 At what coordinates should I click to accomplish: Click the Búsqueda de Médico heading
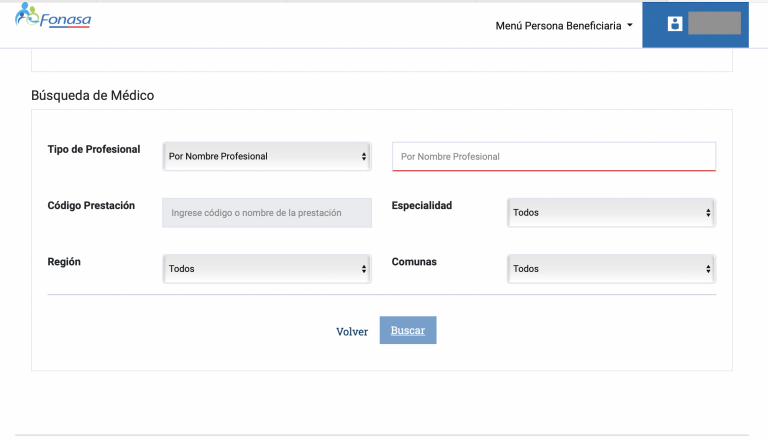(x=93, y=96)
